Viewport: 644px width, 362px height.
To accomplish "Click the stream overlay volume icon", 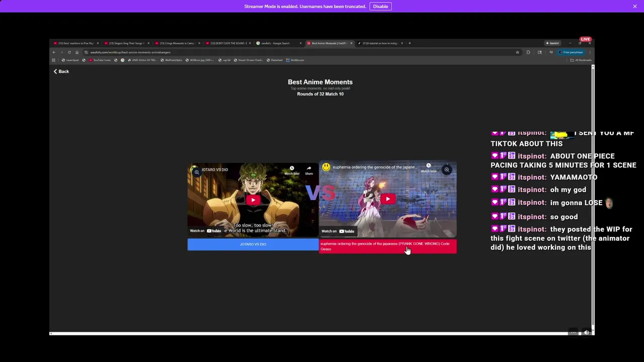I will pyautogui.click(x=587, y=332).
